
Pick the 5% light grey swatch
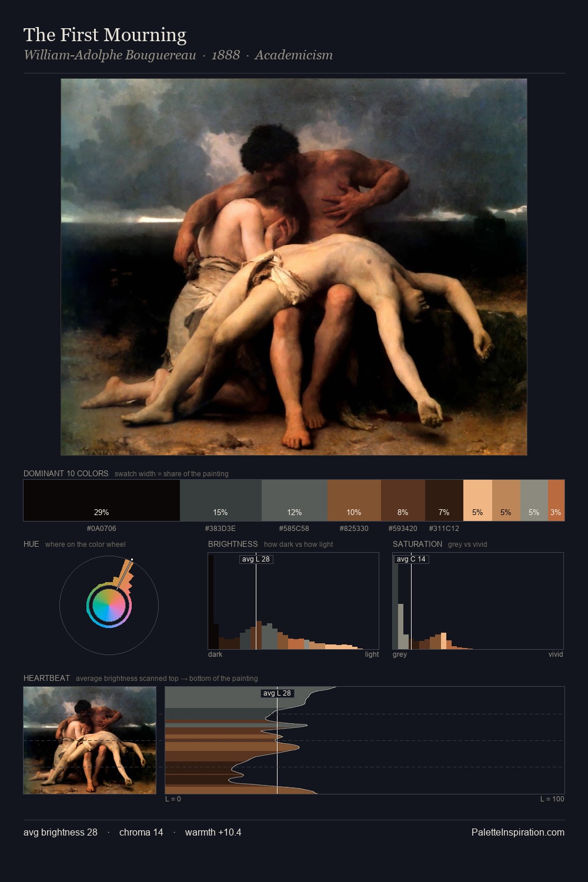[534, 500]
